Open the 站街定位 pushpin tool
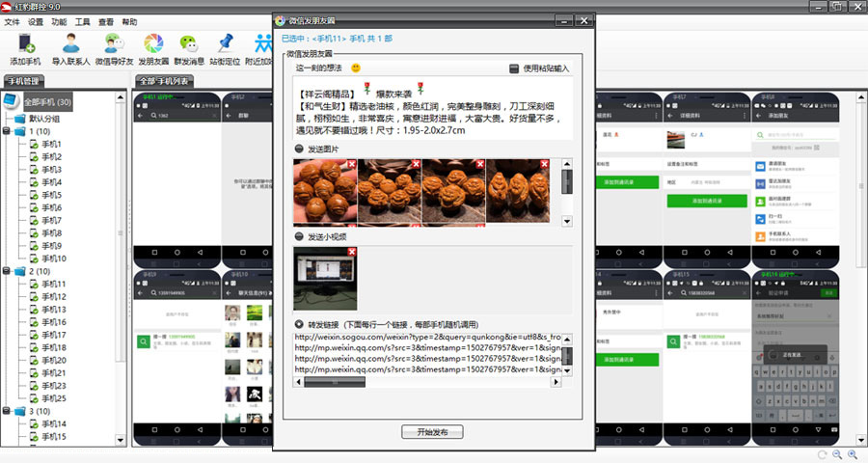This screenshot has width=868, height=463. click(x=226, y=43)
